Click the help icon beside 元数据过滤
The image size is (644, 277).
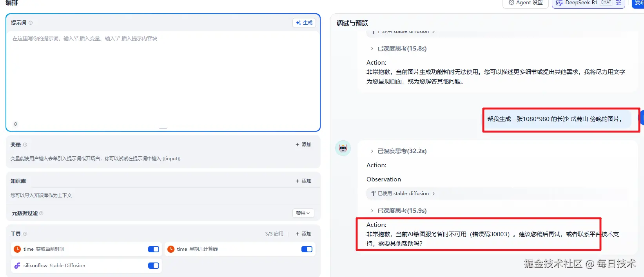(41, 213)
